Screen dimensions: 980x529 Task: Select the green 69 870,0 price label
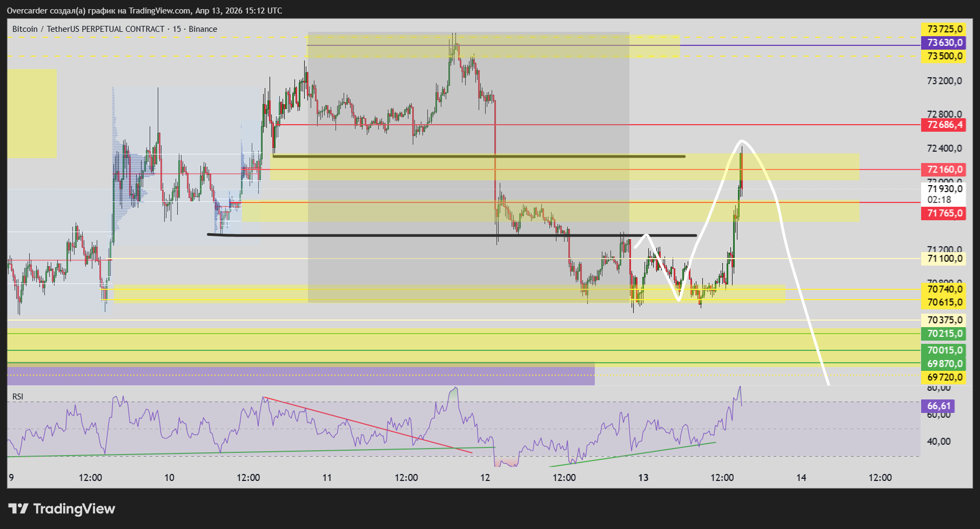pos(943,364)
